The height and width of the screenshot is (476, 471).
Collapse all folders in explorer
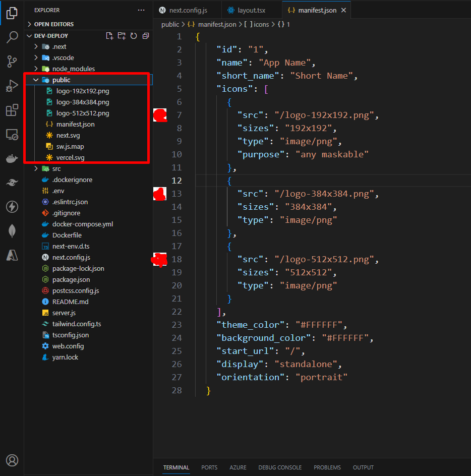point(146,36)
